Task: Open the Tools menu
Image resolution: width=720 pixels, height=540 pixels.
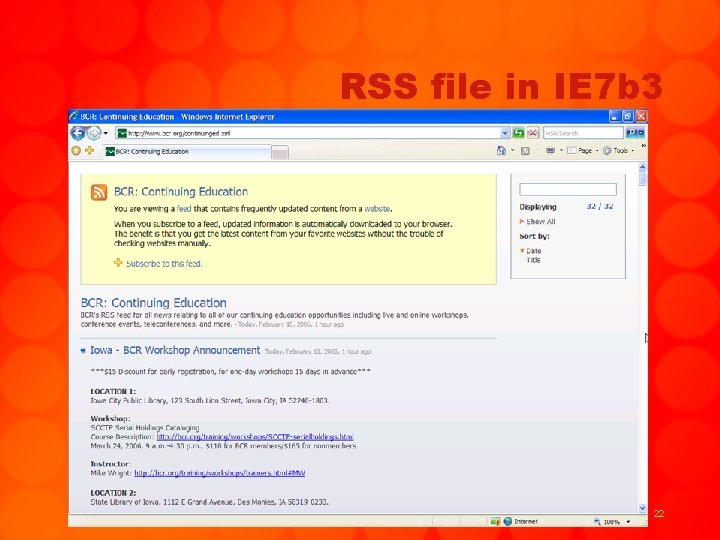Action: (x=618, y=151)
